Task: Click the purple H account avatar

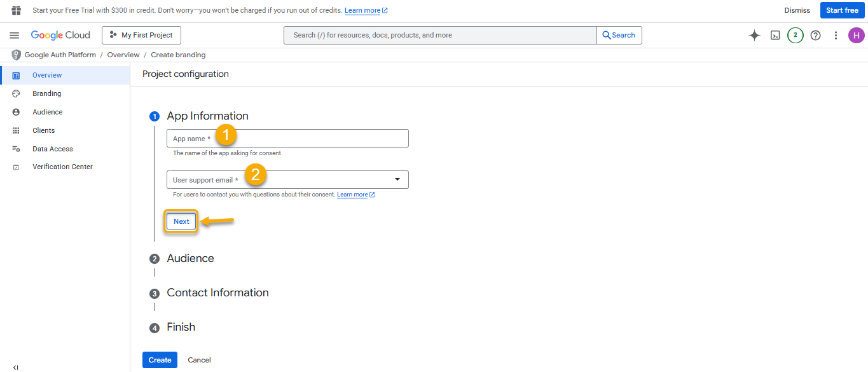Action: (x=856, y=36)
